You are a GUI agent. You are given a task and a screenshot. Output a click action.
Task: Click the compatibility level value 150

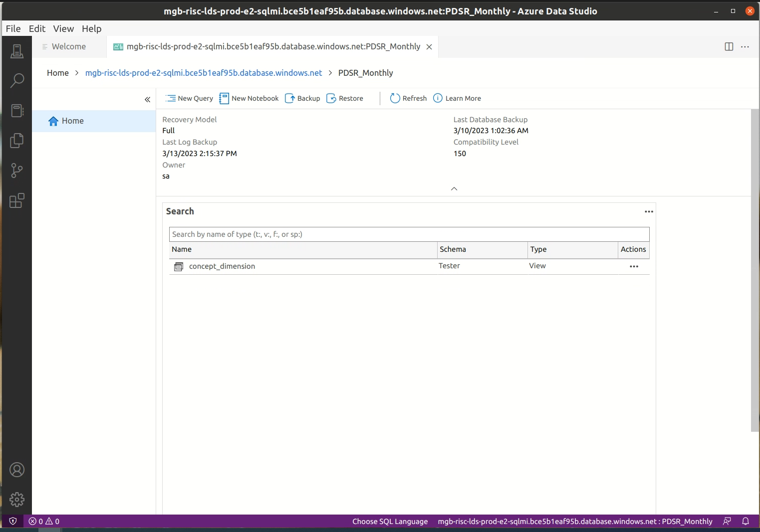[x=460, y=154]
